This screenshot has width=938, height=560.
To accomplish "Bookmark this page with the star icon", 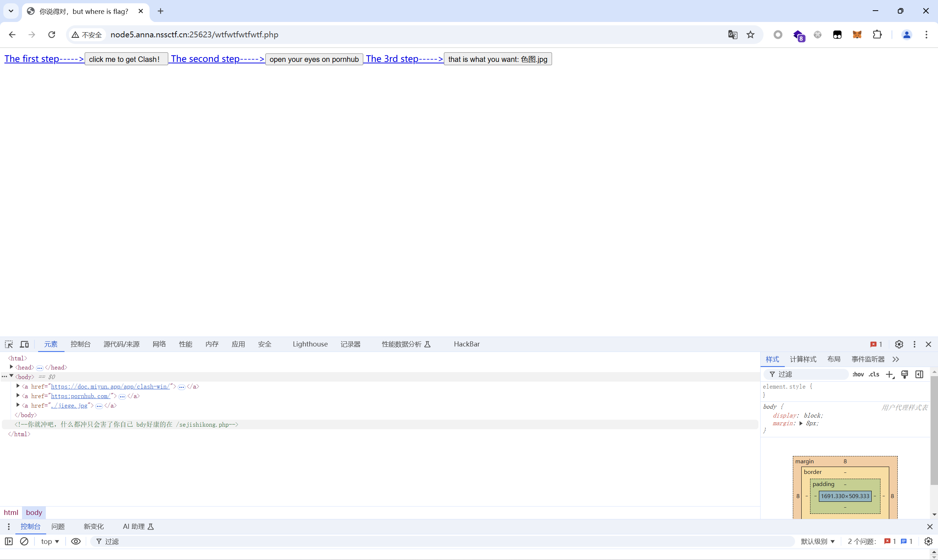I will point(750,35).
